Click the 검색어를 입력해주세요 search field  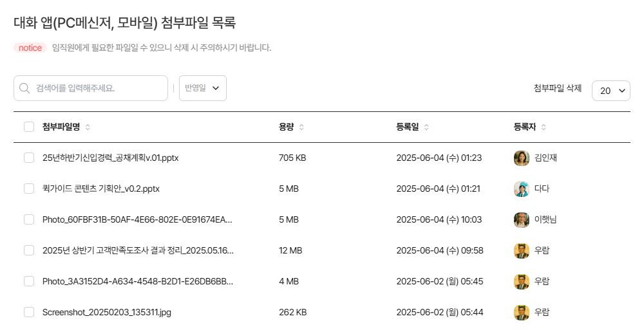(97, 88)
